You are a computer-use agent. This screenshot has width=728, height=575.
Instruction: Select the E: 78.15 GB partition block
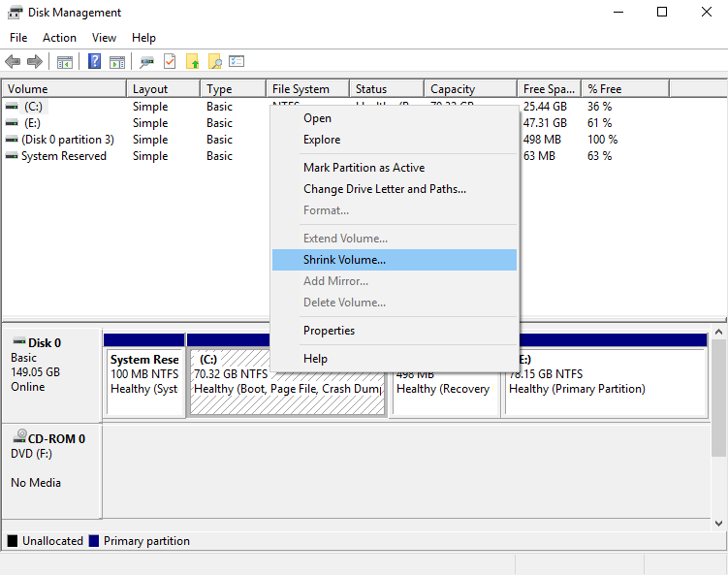606,382
